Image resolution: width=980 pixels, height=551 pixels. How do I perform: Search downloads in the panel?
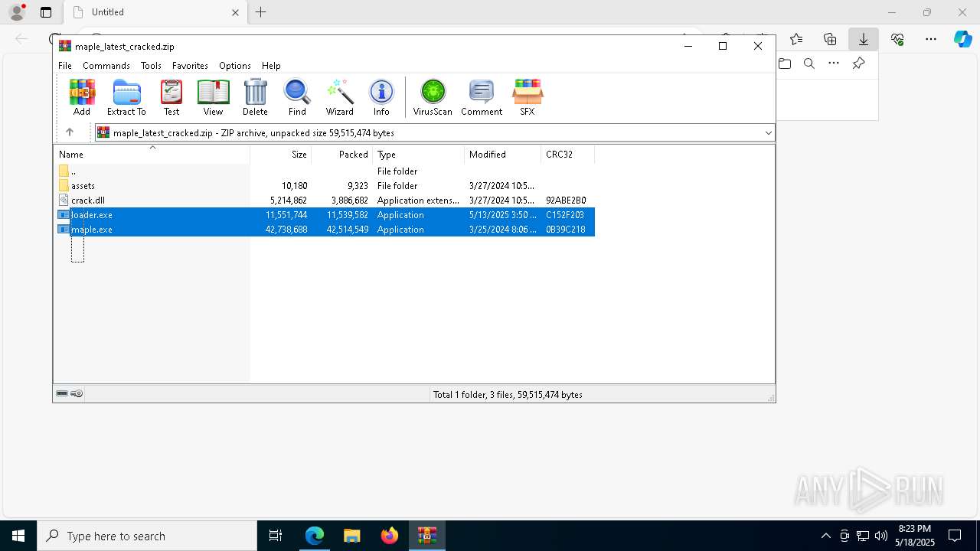[x=809, y=64]
